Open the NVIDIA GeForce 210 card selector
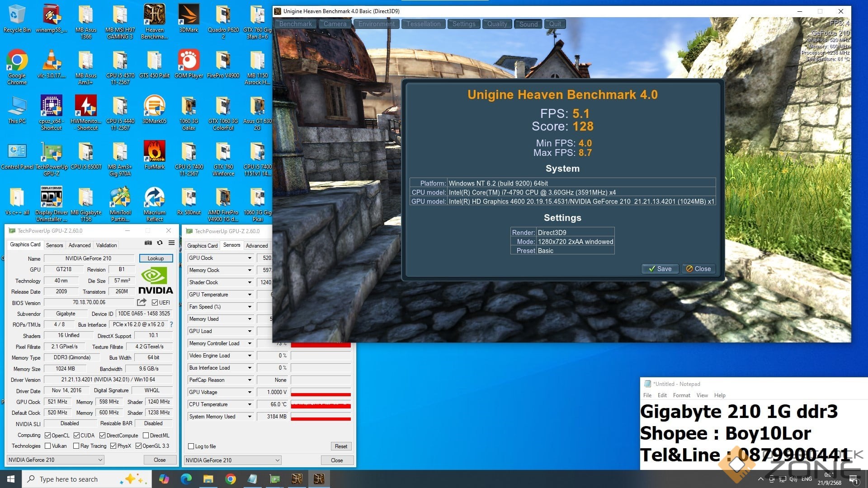 coord(55,460)
